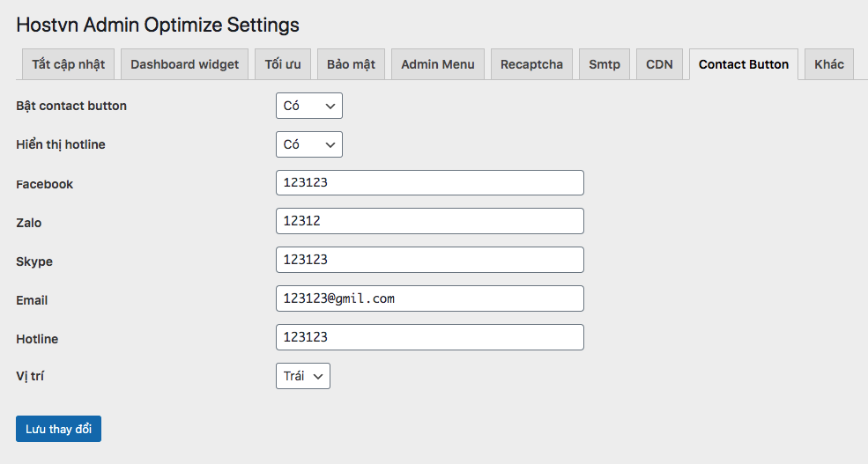The image size is (868, 464).
Task: Click the Vị trí label text
Action: [30, 377]
